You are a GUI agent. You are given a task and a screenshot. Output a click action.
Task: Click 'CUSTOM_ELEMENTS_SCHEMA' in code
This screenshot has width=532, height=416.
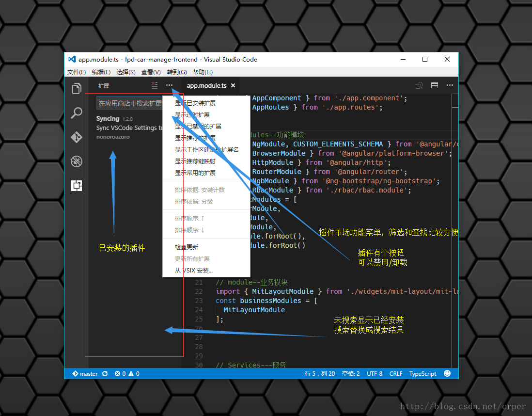(338, 144)
